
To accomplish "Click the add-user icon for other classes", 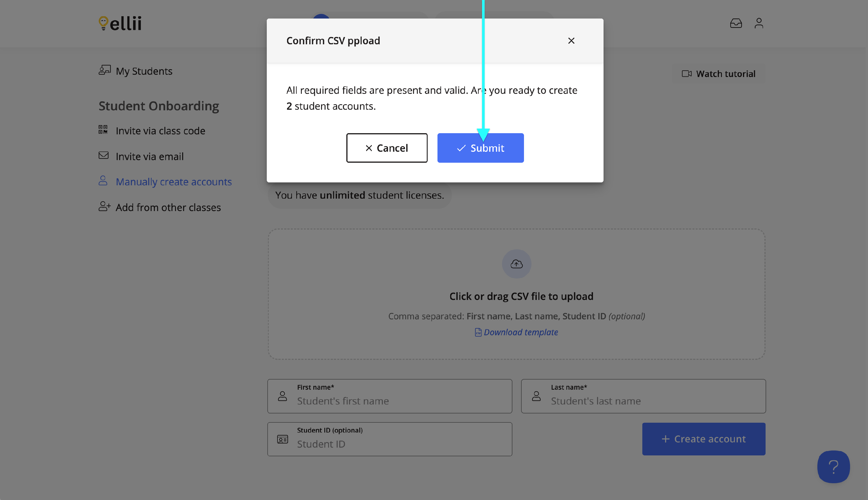I will coord(104,206).
